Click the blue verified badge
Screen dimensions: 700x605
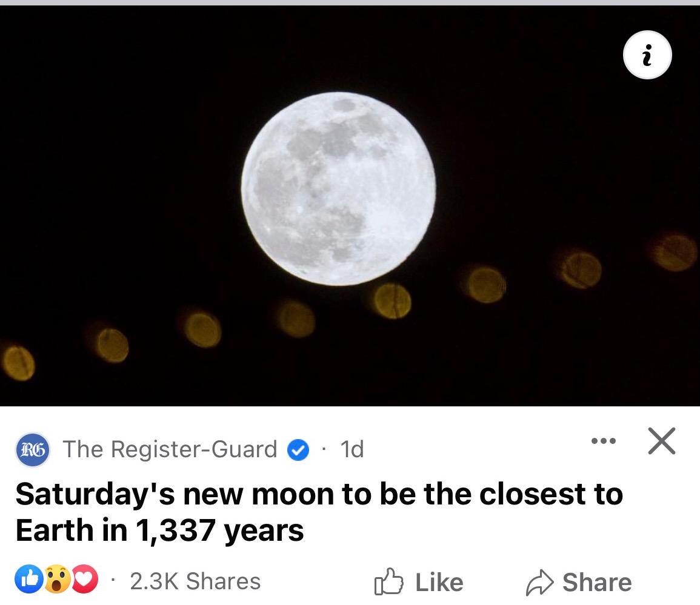[x=298, y=450]
